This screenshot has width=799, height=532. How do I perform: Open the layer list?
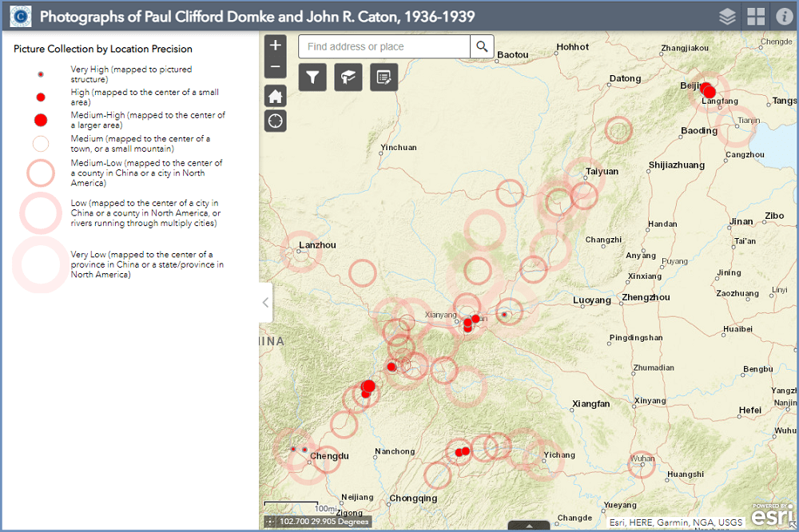tap(727, 17)
